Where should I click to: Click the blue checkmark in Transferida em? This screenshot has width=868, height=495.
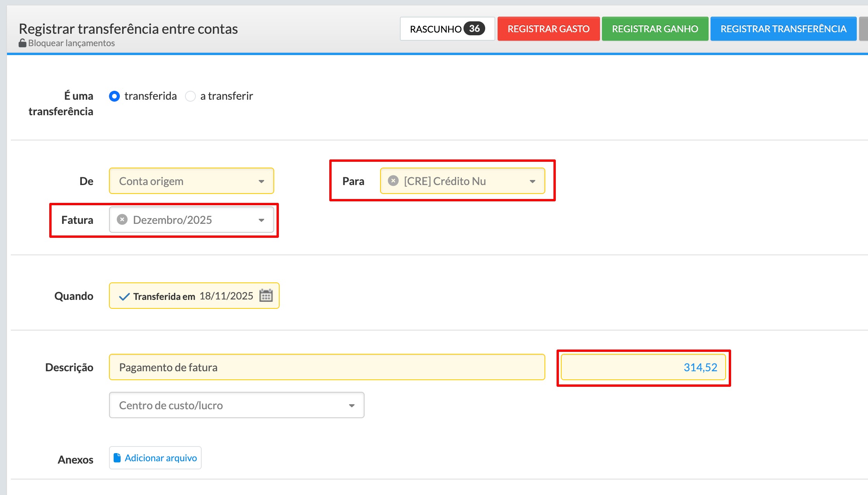click(124, 297)
